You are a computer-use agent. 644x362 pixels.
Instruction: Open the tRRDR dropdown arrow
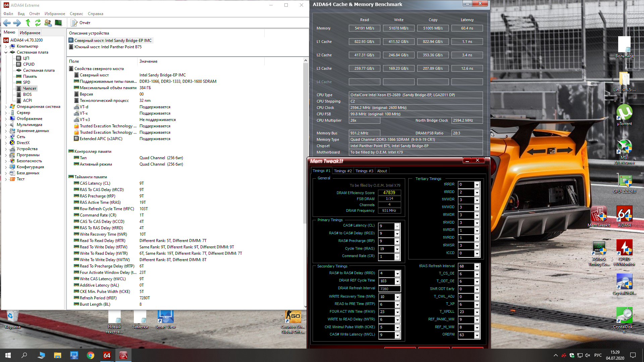pos(477,185)
